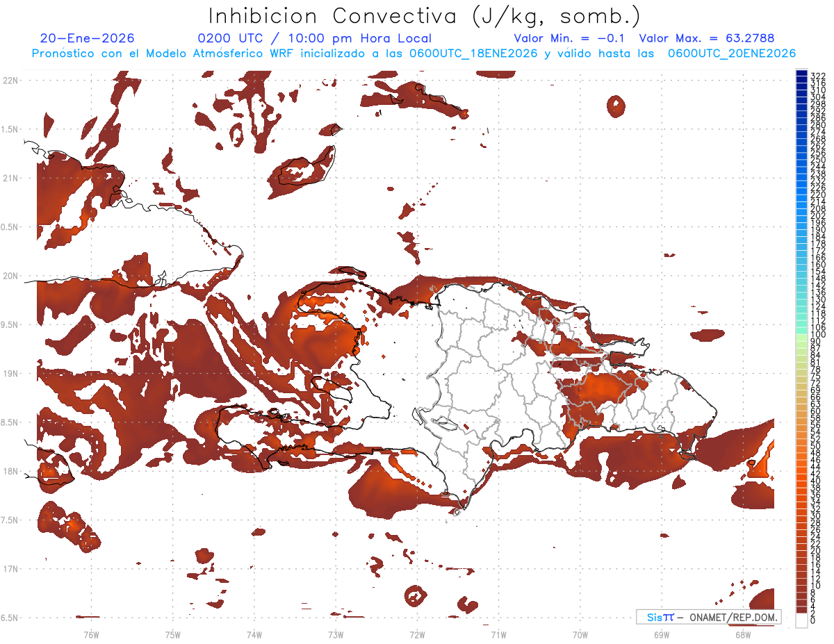Click the white swatch at the color scale bottom

tap(801, 620)
